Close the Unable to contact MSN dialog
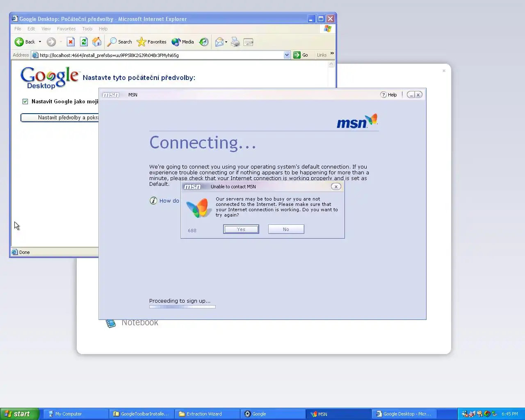Screen dimensions: 525x420 coord(336,187)
